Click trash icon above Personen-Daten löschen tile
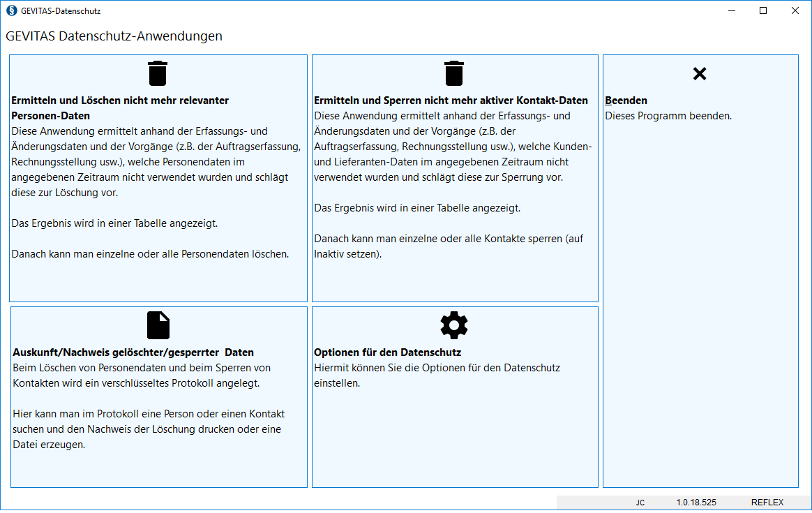Viewport: 812px width, 513px height. 158,73
